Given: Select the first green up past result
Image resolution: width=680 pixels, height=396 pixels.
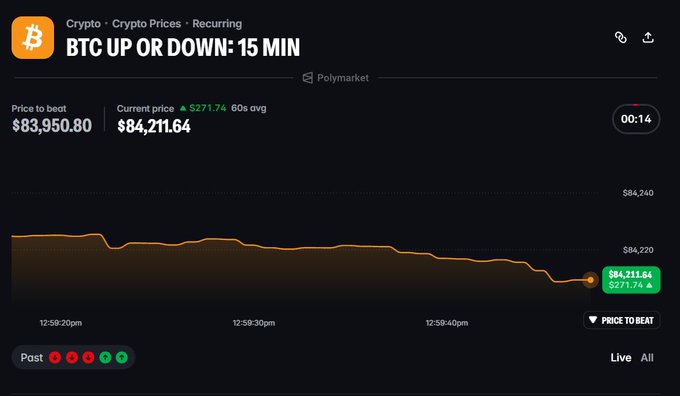Looking at the screenshot, I should [105, 357].
